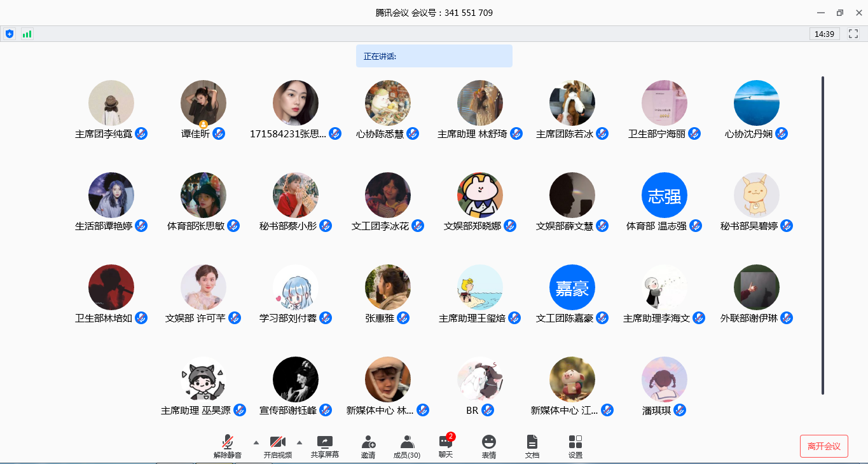
Task: Click the blue security shield icon
Action: tap(10, 34)
